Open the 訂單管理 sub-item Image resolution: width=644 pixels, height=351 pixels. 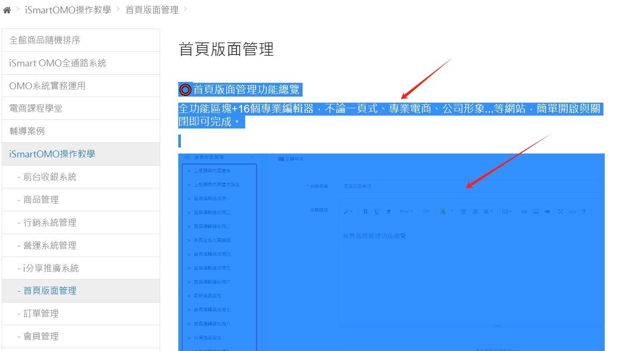click(81, 313)
